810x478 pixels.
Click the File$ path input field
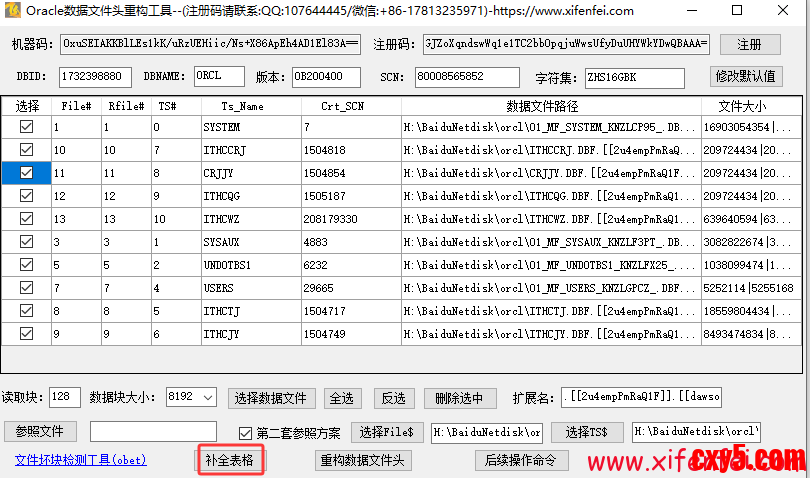487,433
